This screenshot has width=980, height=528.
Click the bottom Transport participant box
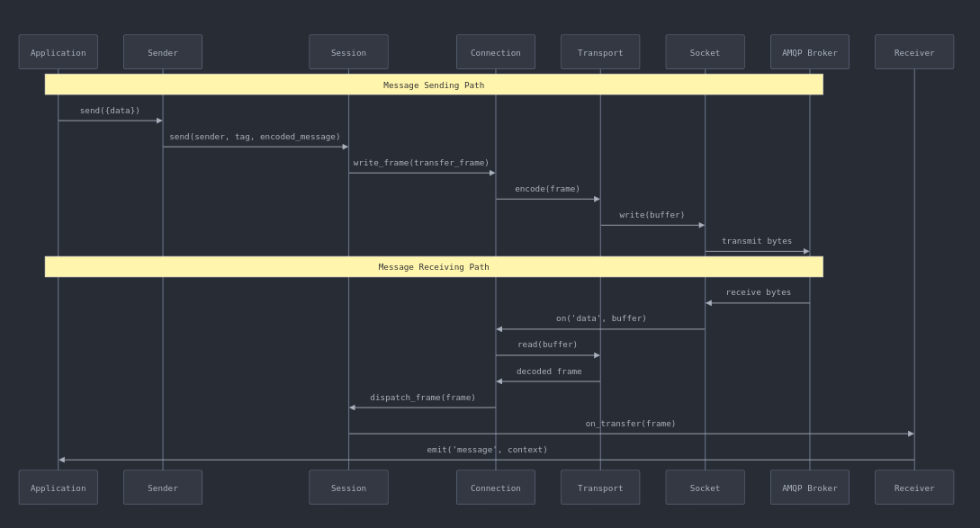[600, 488]
